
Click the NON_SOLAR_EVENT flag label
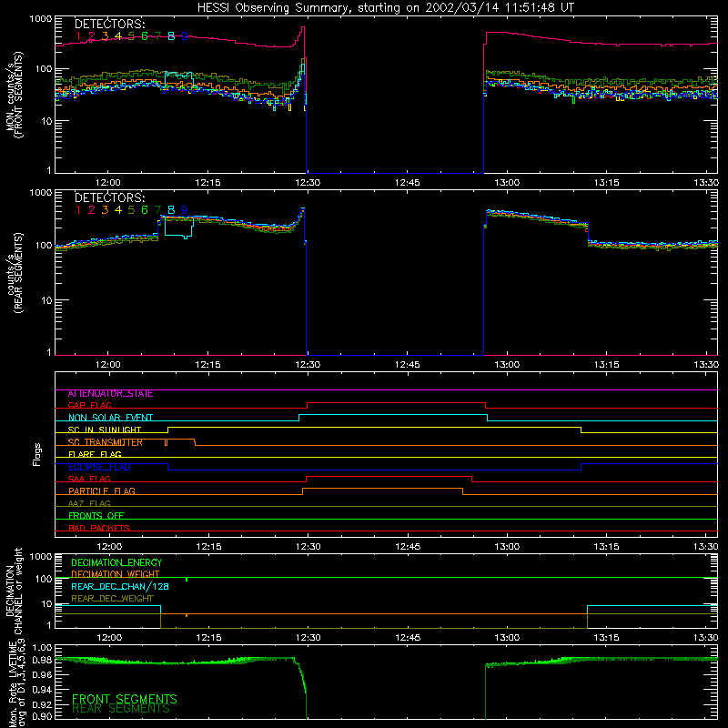110,418
